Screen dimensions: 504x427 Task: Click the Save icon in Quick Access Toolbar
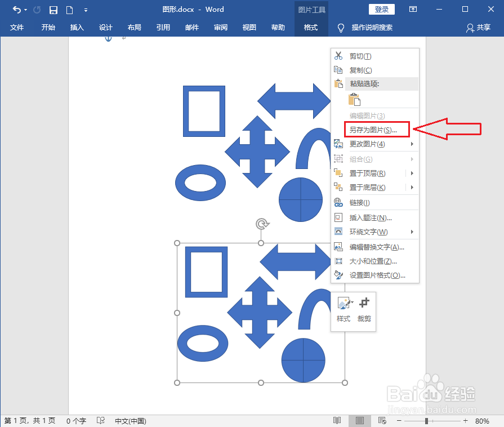(53, 9)
